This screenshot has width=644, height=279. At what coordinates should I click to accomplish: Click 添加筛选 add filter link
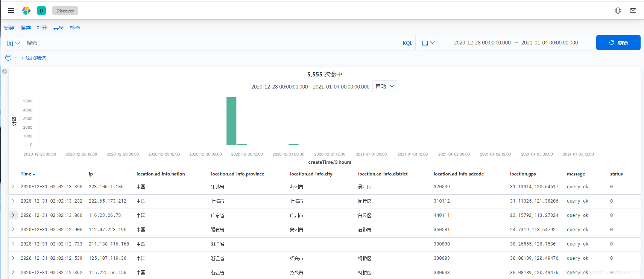coord(33,58)
